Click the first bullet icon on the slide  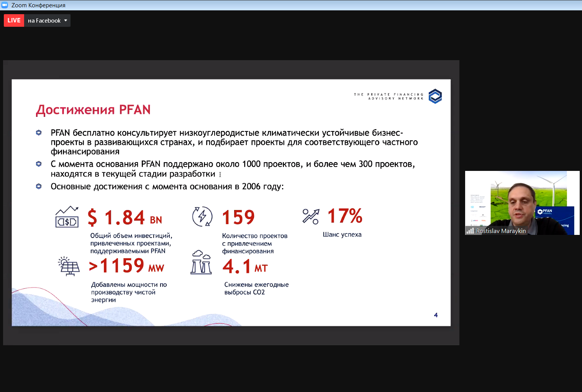pos(39,133)
